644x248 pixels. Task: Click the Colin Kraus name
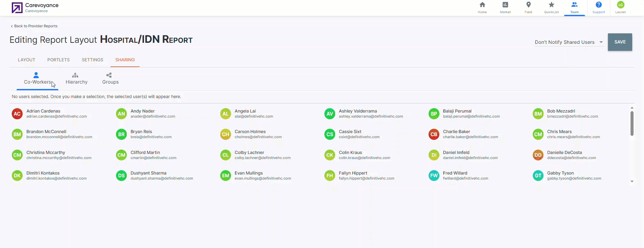point(350,153)
